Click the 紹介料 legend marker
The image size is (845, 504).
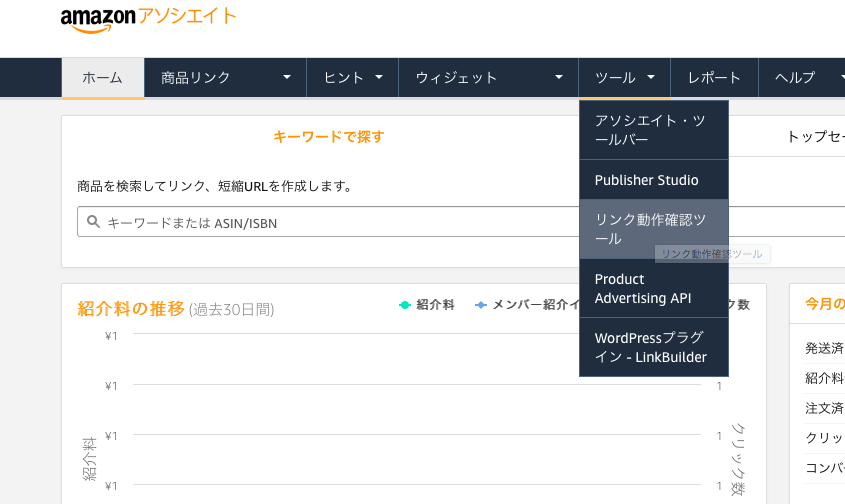coord(405,305)
